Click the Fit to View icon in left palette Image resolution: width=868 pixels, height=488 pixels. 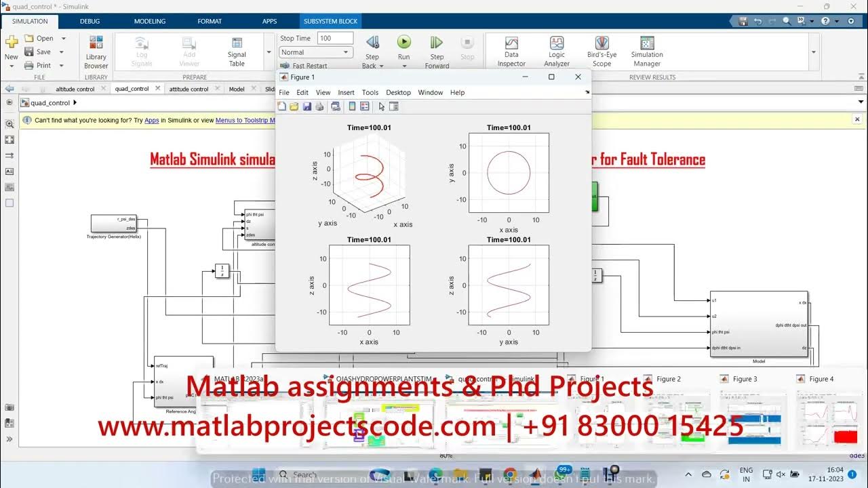tap(9, 140)
